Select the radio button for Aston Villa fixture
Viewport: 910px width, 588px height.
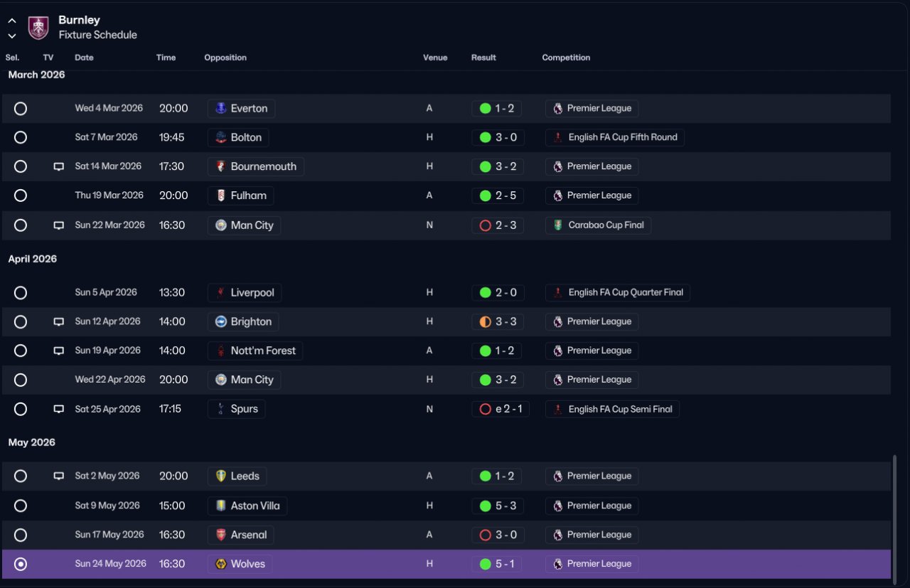click(x=21, y=506)
